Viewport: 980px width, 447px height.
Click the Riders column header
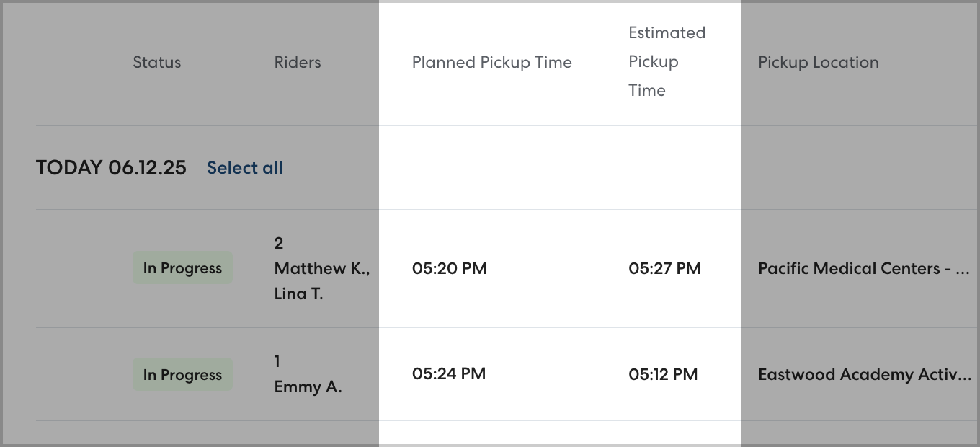[298, 62]
